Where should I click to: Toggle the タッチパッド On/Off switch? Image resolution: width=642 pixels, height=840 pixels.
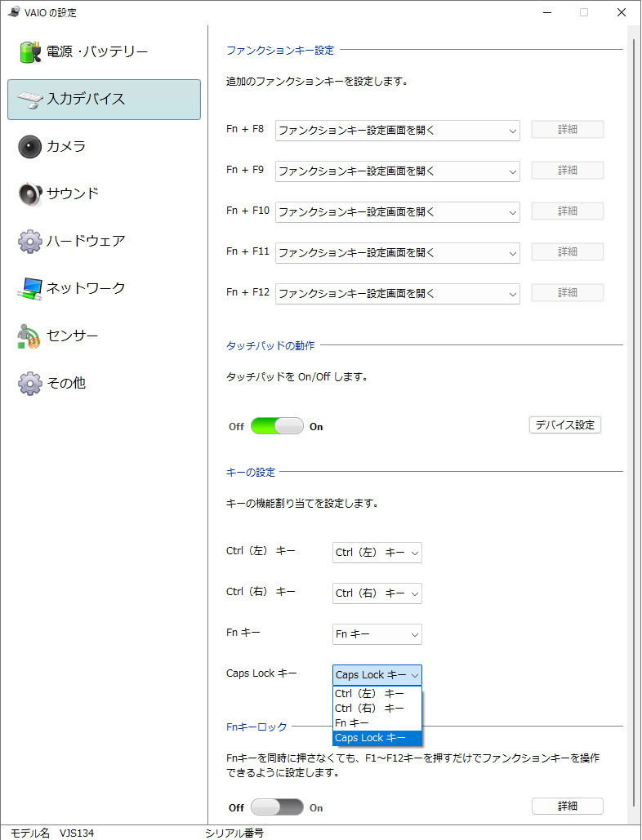coord(277,426)
